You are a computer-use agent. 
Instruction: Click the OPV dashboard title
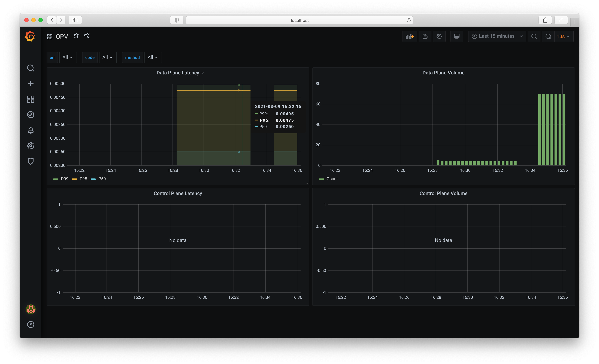tap(62, 37)
